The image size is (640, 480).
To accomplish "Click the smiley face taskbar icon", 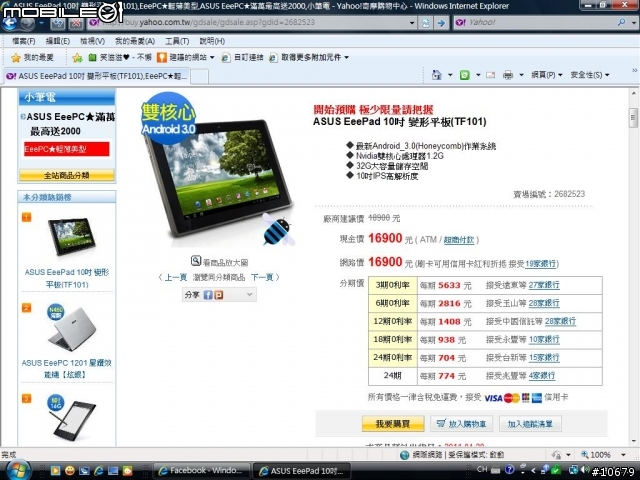I will 70,471.
